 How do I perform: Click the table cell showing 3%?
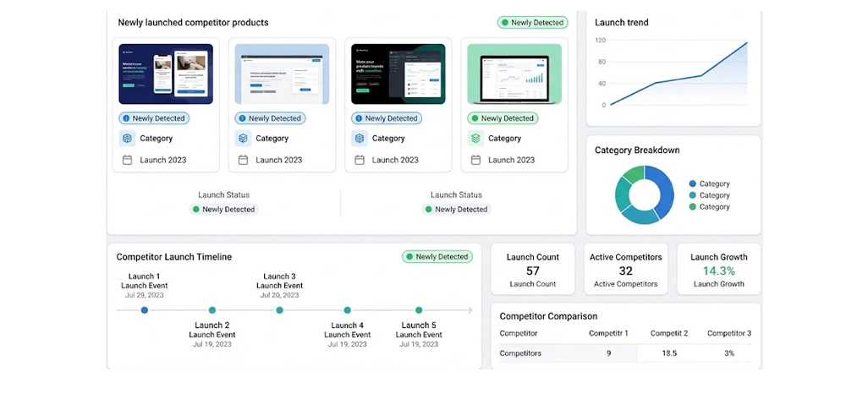point(729,353)
